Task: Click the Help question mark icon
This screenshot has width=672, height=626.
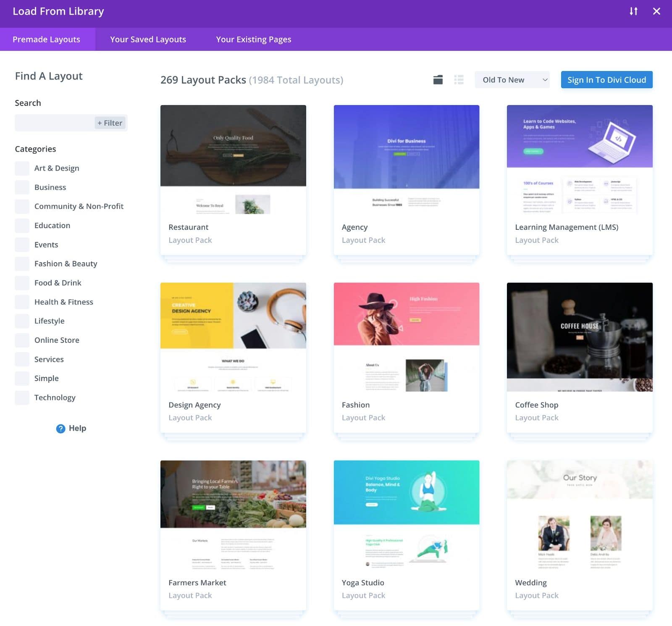Action: coord(60,428)
